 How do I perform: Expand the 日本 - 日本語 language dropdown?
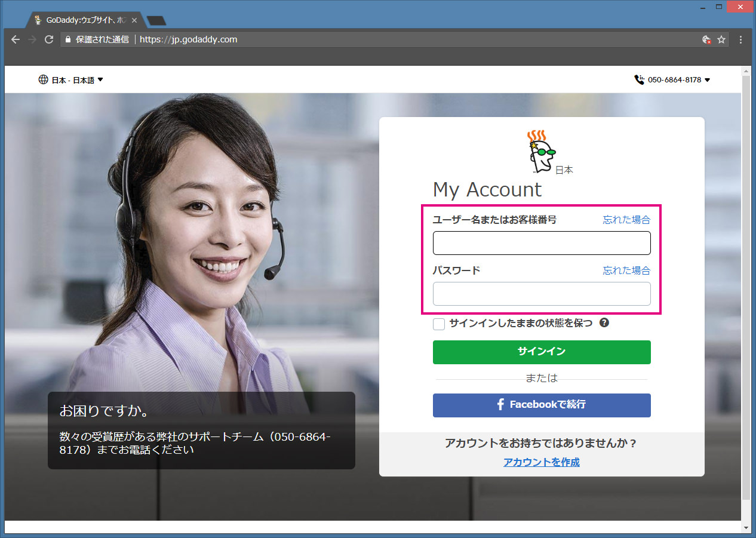[x=71, y=80]
